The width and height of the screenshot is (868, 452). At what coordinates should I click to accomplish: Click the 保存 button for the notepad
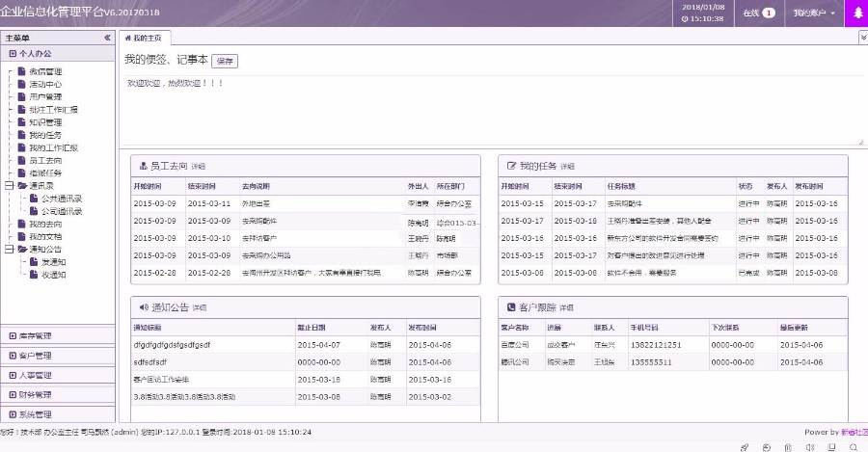[x=225, y=61]
